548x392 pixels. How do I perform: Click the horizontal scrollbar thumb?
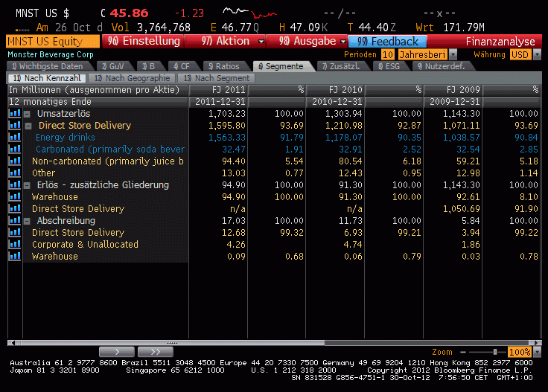tap(173, 343)
